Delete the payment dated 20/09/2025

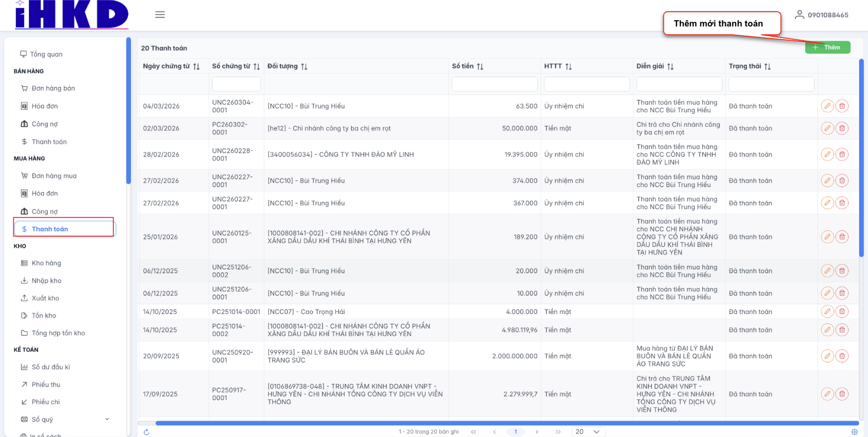pyautogui.click(x=842, y=356)
